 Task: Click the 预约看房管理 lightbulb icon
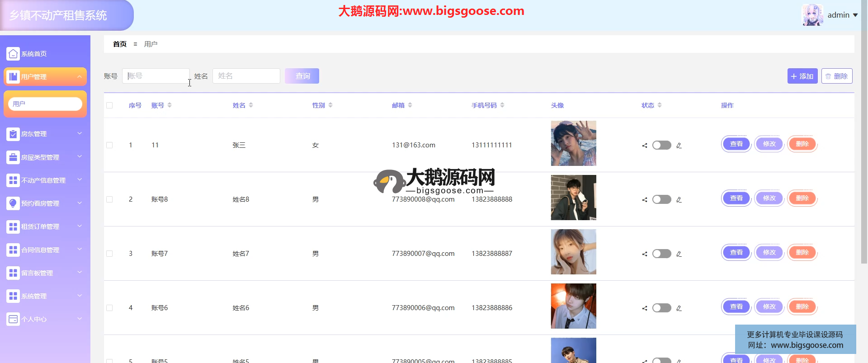13,203
